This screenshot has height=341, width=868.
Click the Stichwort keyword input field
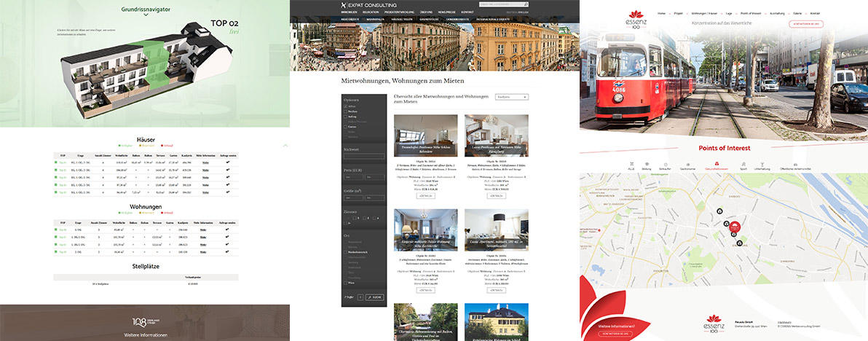[x=363, y=156]
